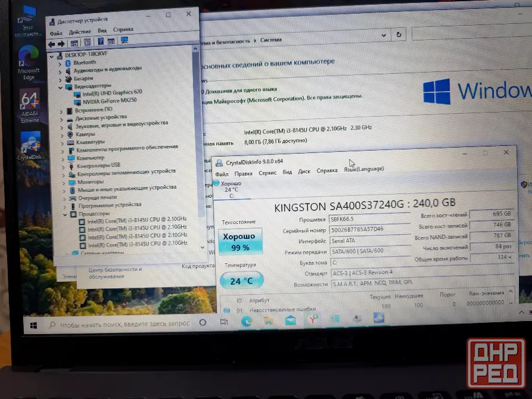Open Диск menu in CrystalDiskInfo
Image resolution: width=532 pixels, height=399 pixels.
(304, 172)
